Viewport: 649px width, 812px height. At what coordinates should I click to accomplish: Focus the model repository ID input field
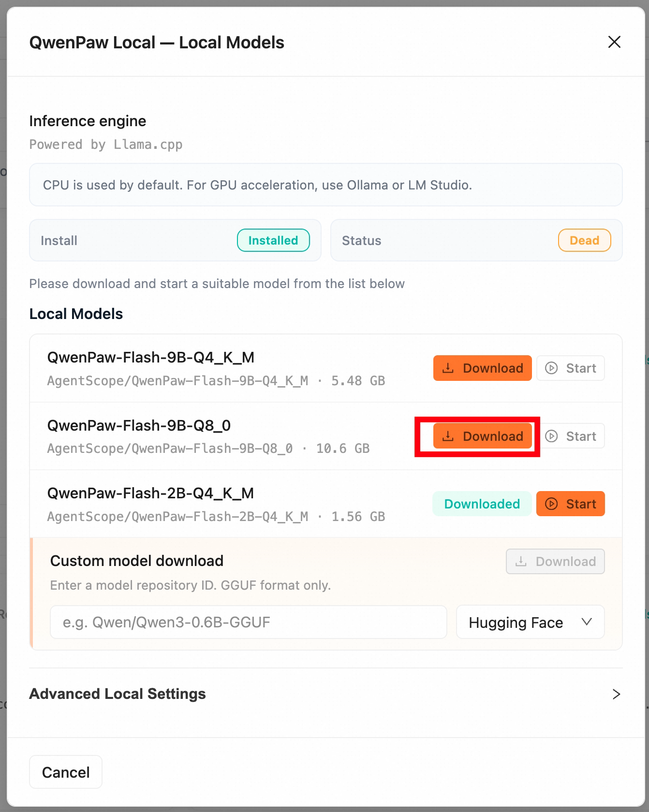[x=248, y=622]
